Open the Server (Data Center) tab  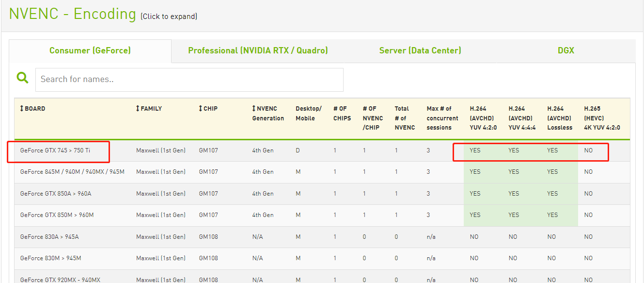pos(420,50)
